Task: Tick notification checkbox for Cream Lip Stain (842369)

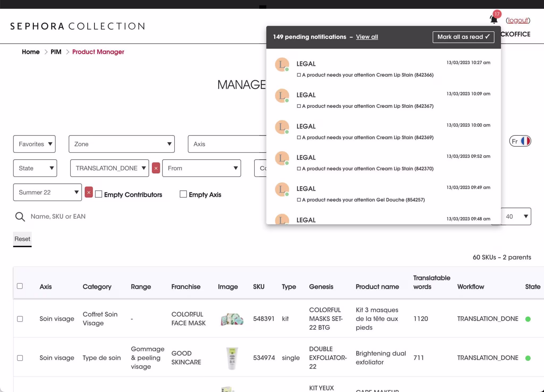Action: 299,137
